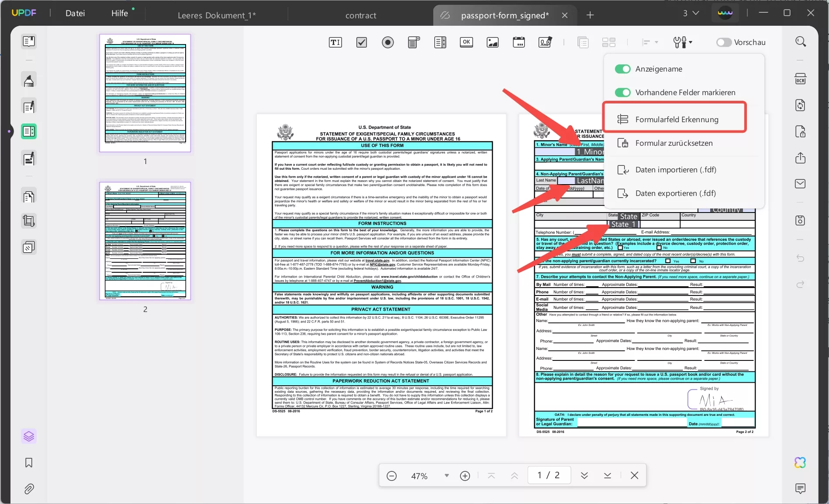
Task: Switch to the contract tab
Action: [x=360, y=15]
